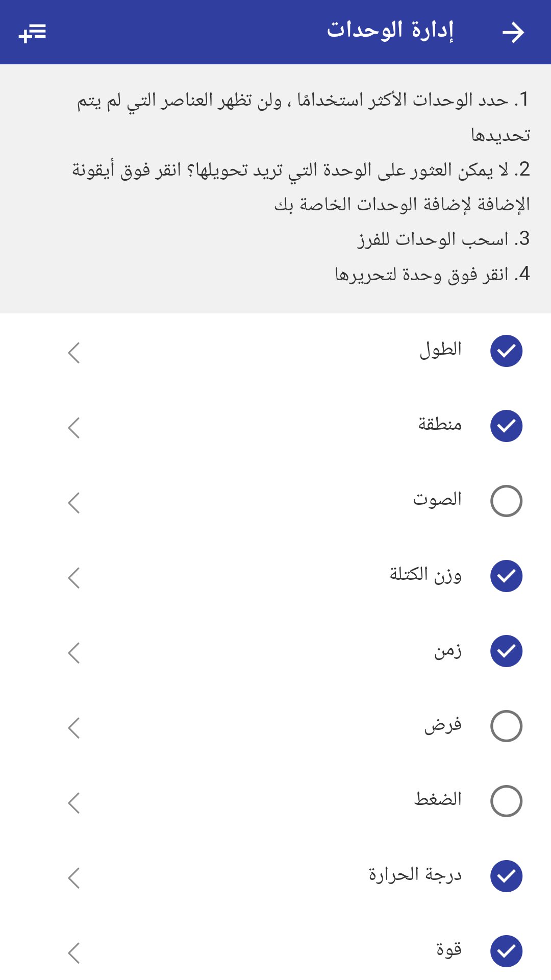Viewport: 551px width, 980px height.
Task: Select the الضغط list item label
Action: click(x=438, y=799)
